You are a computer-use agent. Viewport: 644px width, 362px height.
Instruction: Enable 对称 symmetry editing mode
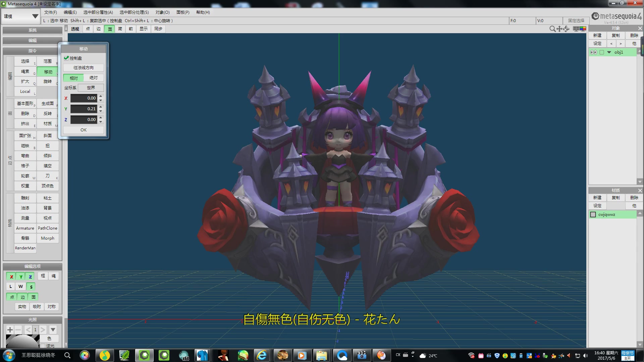51,306
